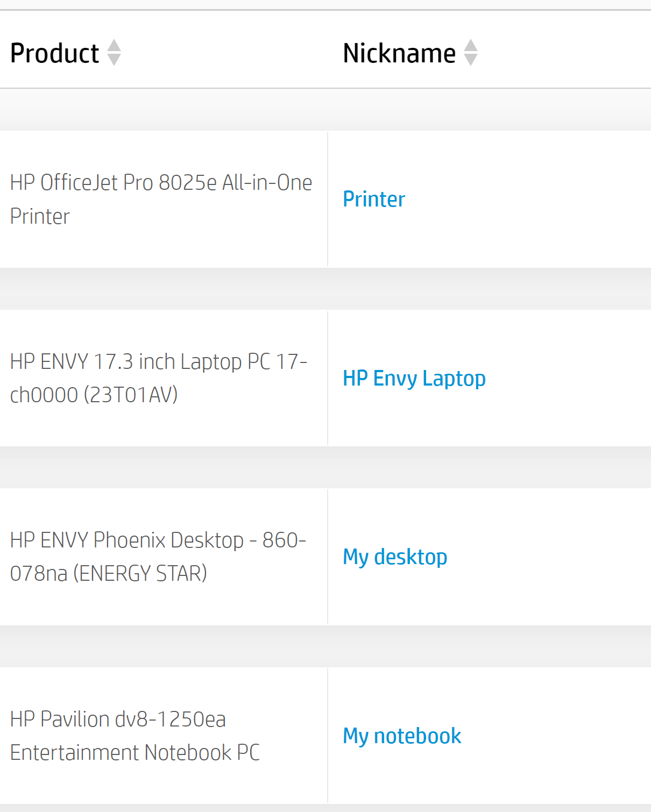Click the Nickname column sort-descending arrow
Viewport: 651px width, 812px height.
point(471,60)
